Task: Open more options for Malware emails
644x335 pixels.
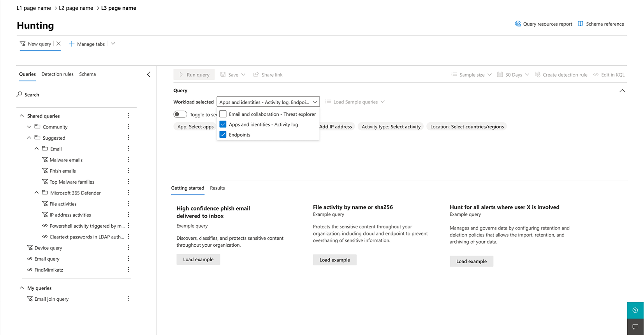Action: pyautogui.click(x=128, y=160)
